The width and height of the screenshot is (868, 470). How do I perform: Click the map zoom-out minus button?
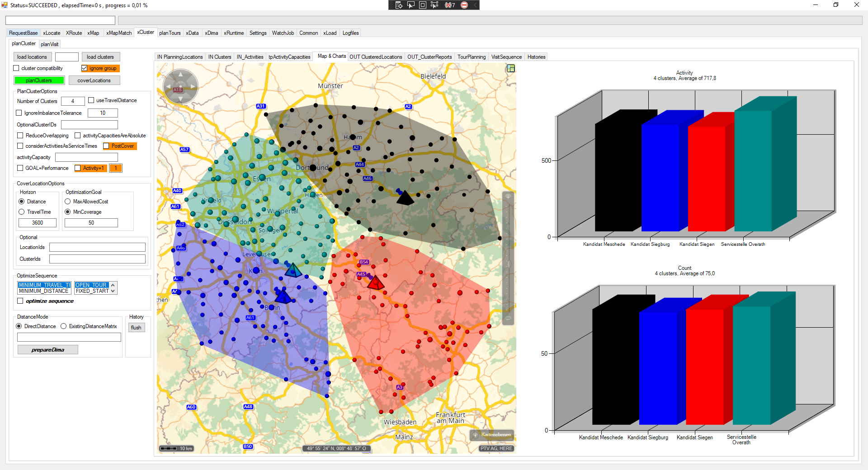pos(508,319)
